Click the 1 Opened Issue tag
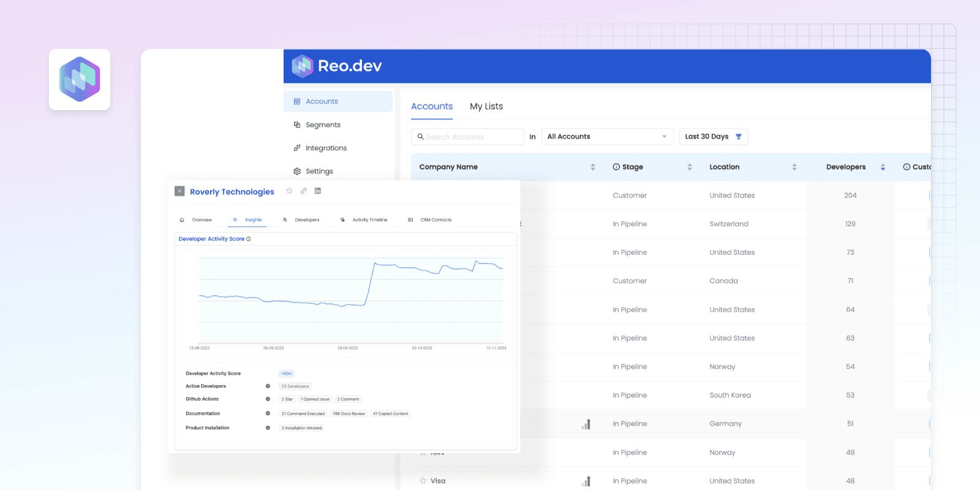 point(315,399)
